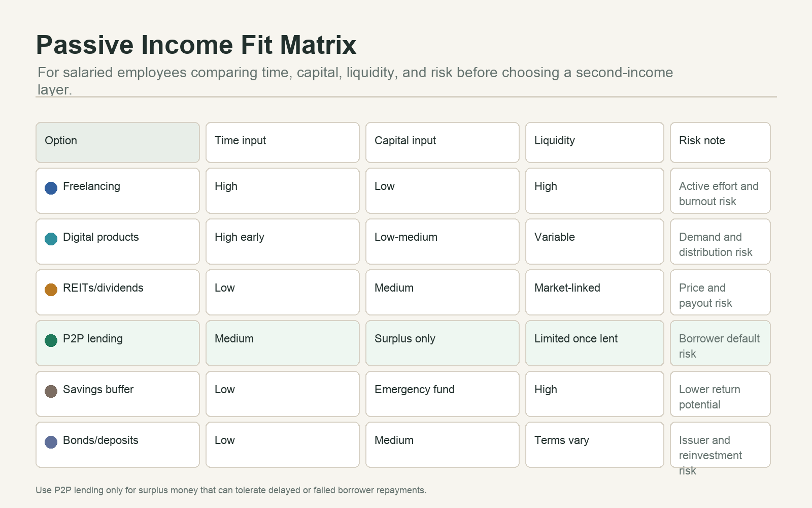
Task: Click the brown dot beside Savings buffer
Action: [51, 391]
